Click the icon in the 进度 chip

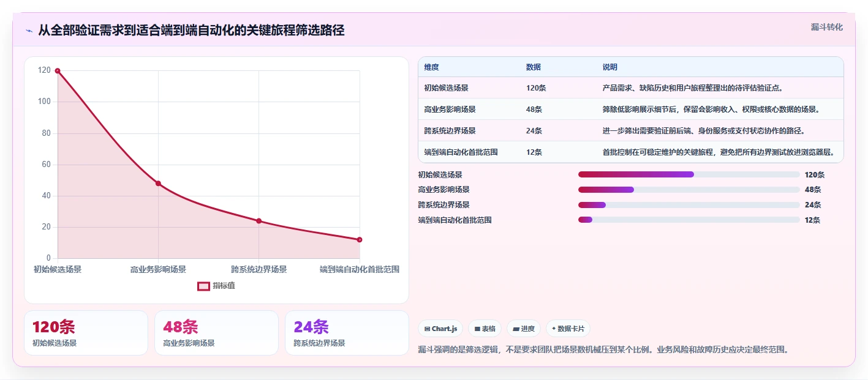(516, 329)
